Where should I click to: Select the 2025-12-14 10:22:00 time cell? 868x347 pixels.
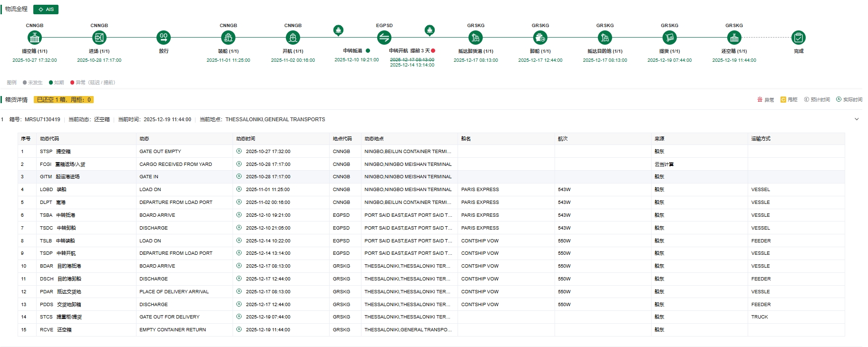click(x=281, y=241)
